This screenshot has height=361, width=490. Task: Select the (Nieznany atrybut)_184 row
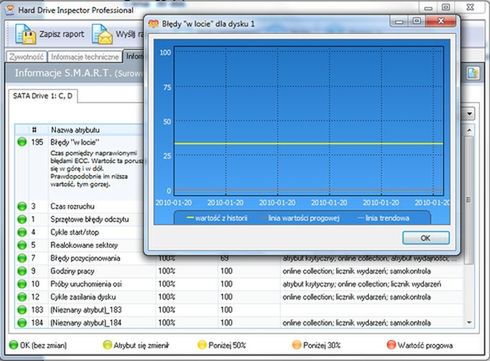click(x=239, y=323)
